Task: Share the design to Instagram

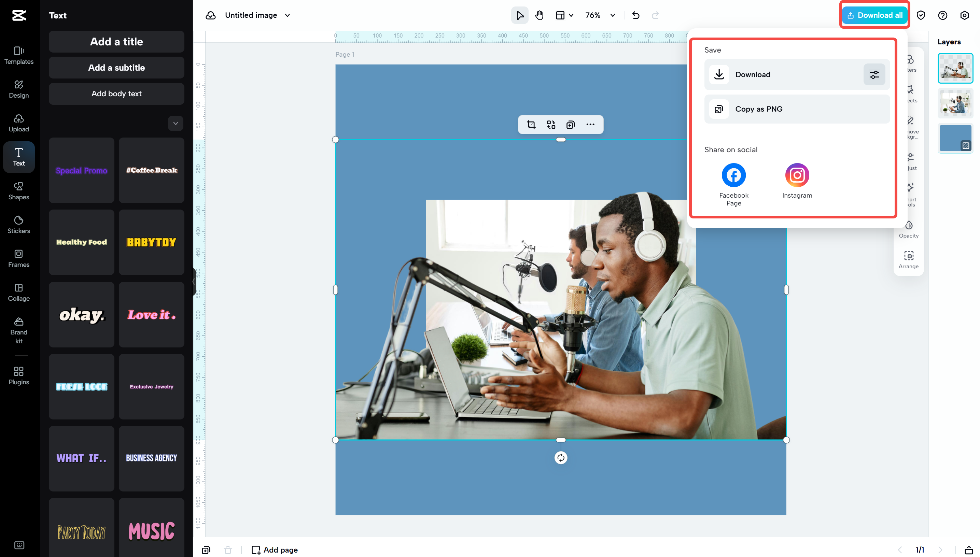Action: [797, 175]
